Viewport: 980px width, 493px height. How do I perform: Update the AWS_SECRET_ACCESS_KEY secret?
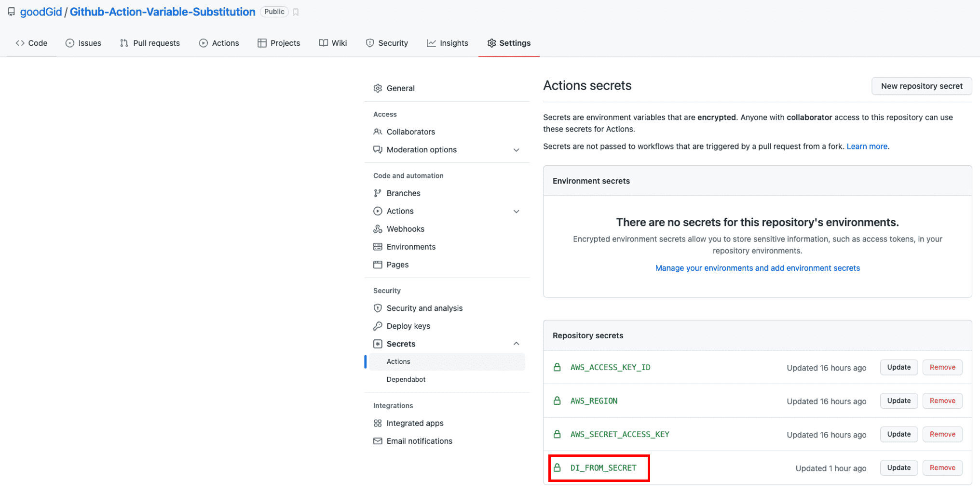(x=898, y=434)
